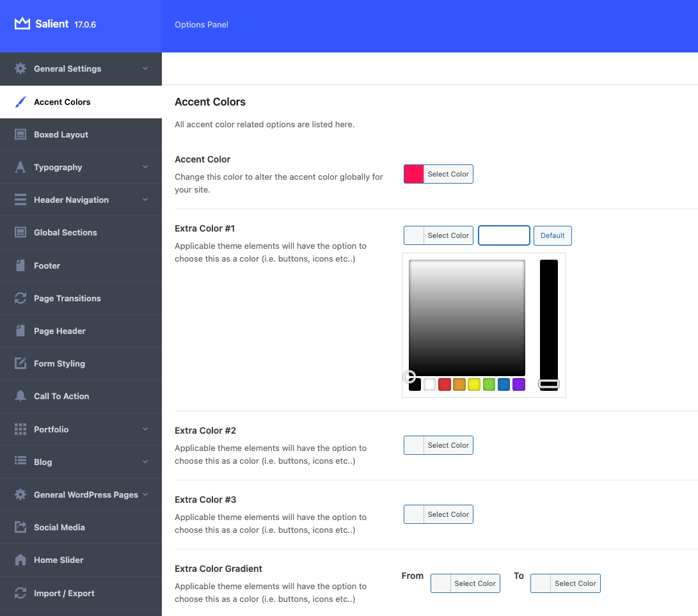The width and height of the screenshot is (698, 616).
Task: Open Footer settings via its icon
Action: 19,265
